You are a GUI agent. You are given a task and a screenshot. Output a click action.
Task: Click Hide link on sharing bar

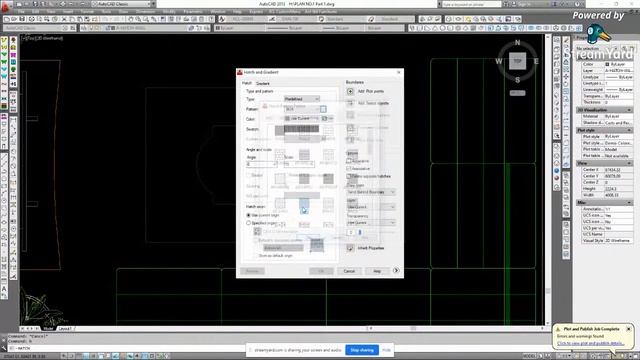tap(386, 350)
